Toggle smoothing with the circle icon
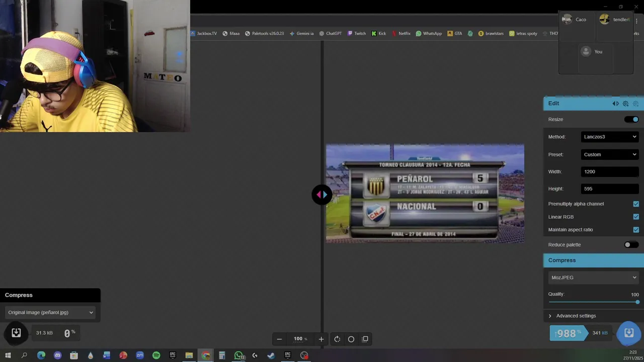Viewport: 644px width, 362px height. pos(351,339)
